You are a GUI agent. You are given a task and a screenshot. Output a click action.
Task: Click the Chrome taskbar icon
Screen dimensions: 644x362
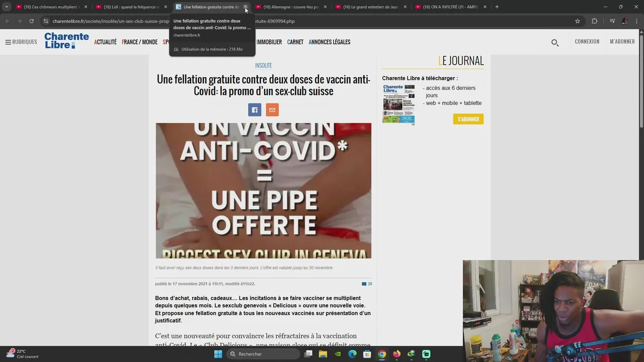[382, 354]
